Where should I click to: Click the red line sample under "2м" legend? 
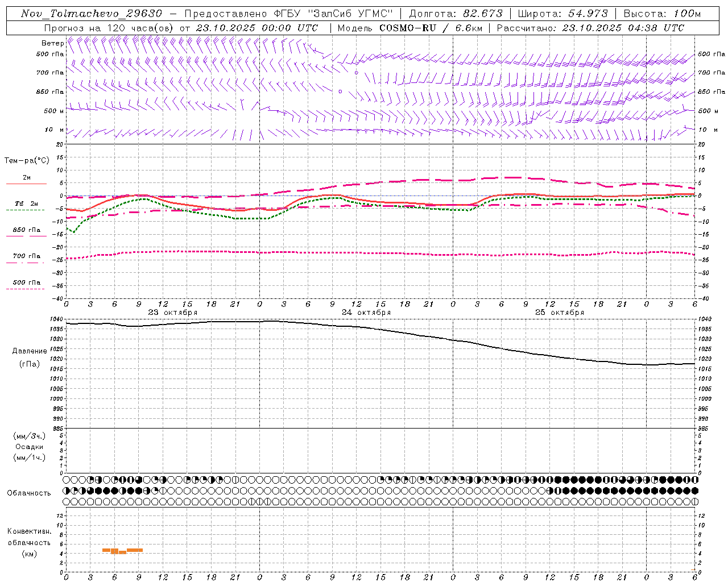point(26,184)
